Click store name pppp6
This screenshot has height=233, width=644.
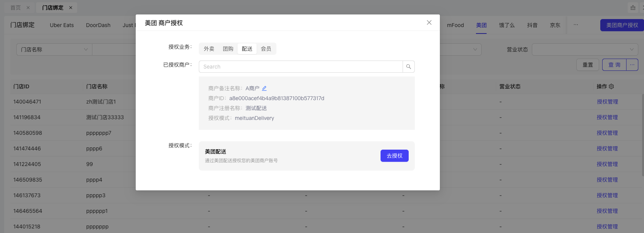tap(94, 148)
